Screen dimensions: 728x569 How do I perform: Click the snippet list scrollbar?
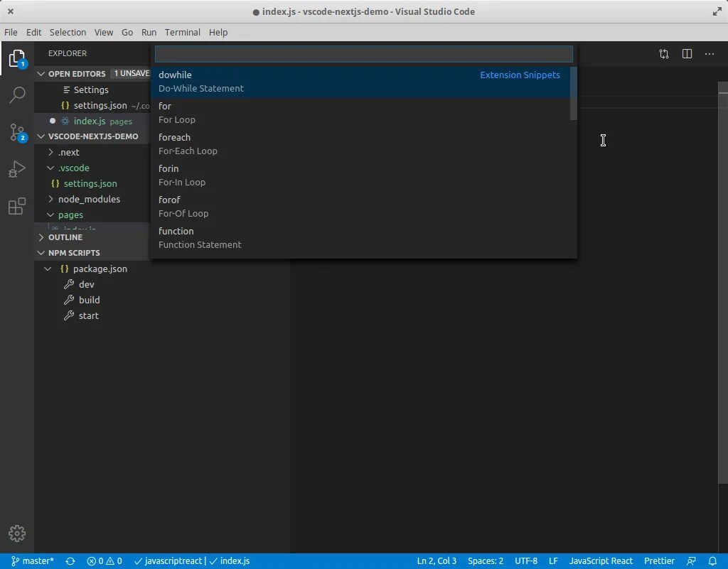point(574,93)
